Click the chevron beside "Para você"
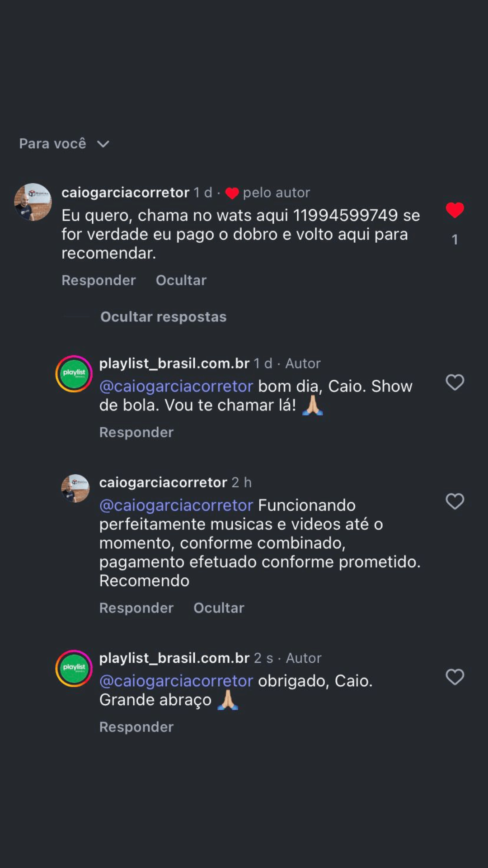 103,144
